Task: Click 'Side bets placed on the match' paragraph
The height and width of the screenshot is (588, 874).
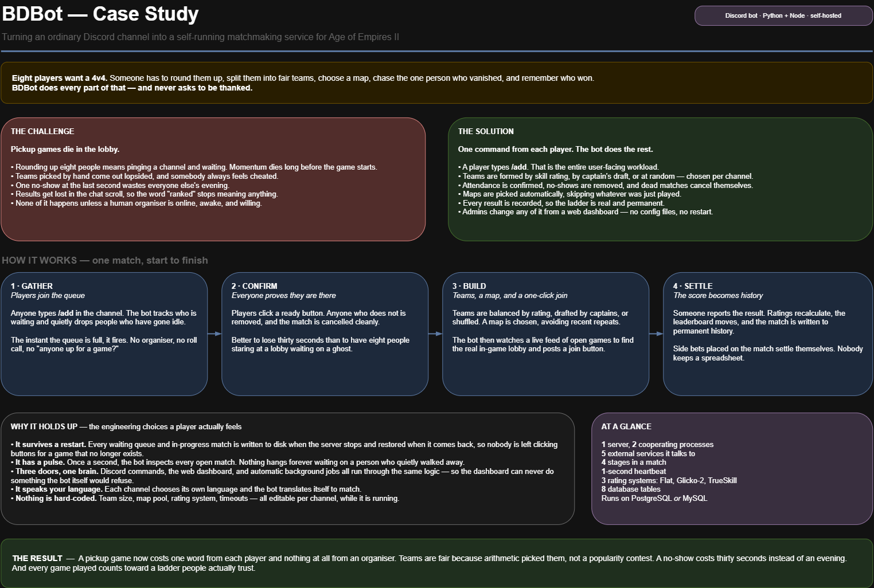Action: (768, 353)
